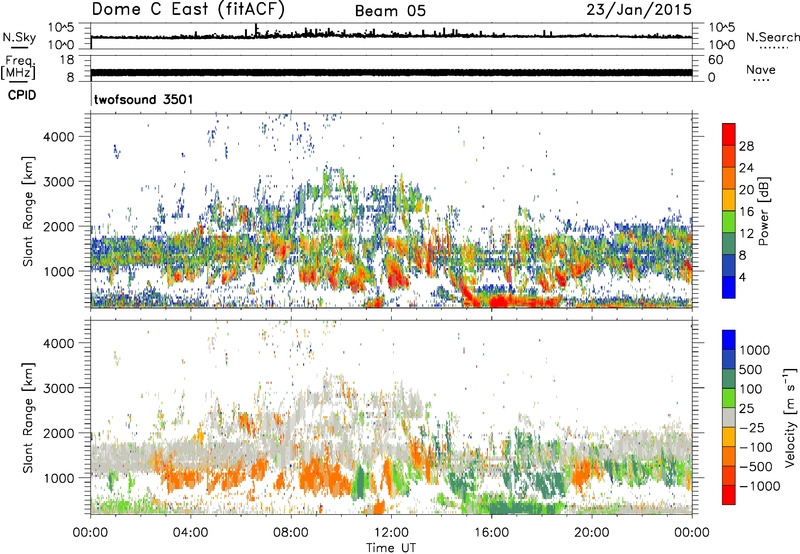Pick the yellow segment of the power colorbar
Viewport: 800px width, 554px height.
(x=729, y=200)
